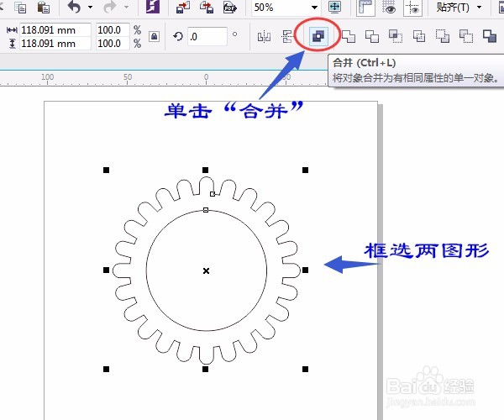This screenshot has height=420, width=504.
Task: Click the object height field 118.091 mm
Action: pyautogui.click(x=55, y=44)
